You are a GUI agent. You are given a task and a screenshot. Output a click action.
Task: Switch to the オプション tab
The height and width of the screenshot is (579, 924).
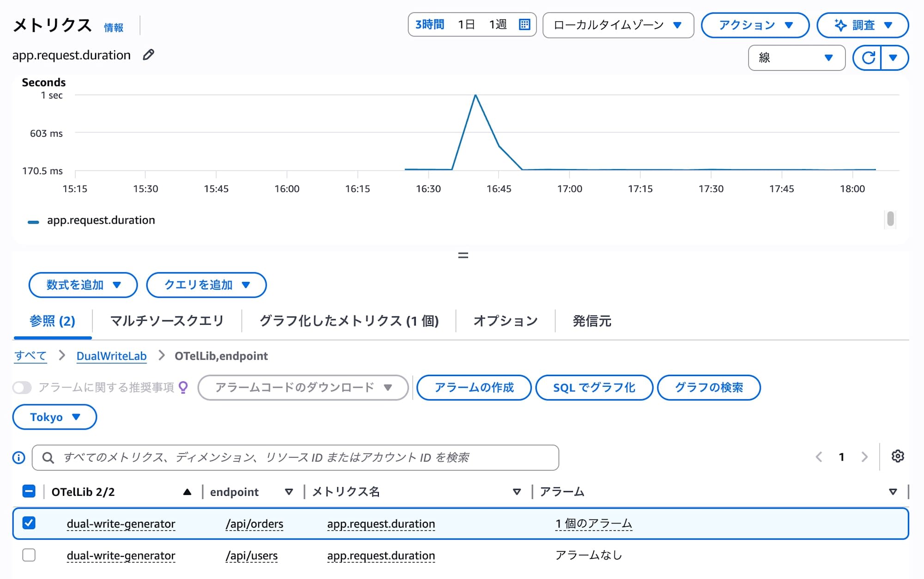505,321
